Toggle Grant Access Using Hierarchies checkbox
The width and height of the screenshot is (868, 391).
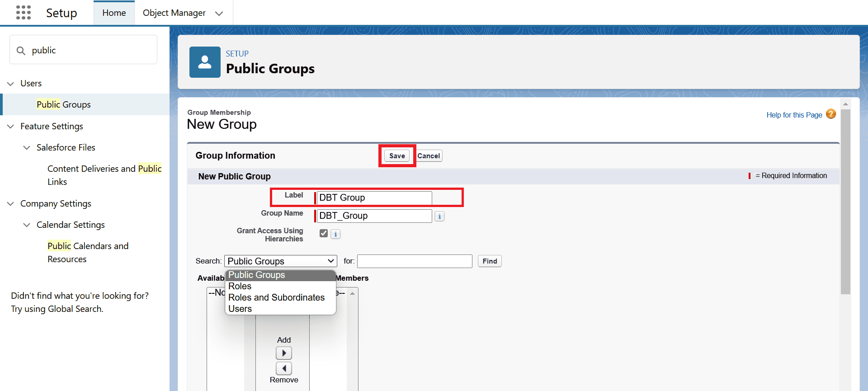324,233
